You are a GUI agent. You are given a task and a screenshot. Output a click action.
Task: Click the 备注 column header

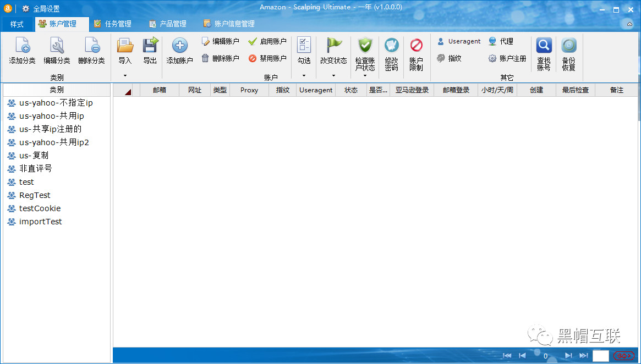616,90
